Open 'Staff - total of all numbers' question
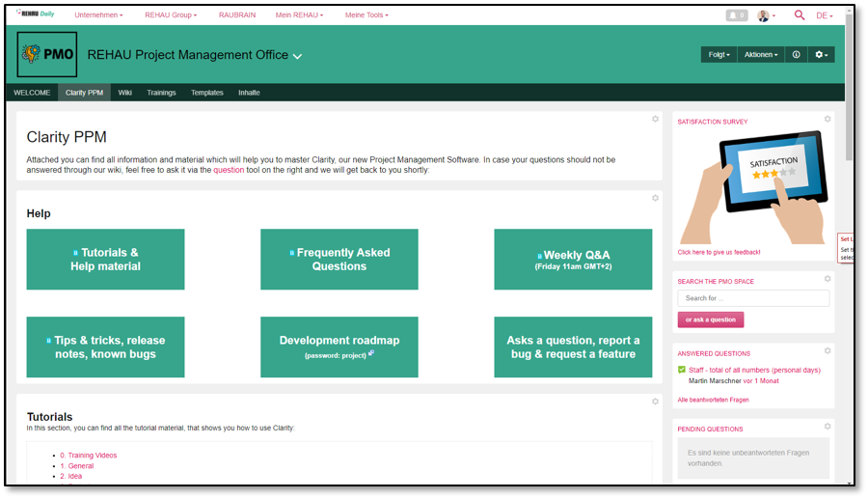 [754, 370]
